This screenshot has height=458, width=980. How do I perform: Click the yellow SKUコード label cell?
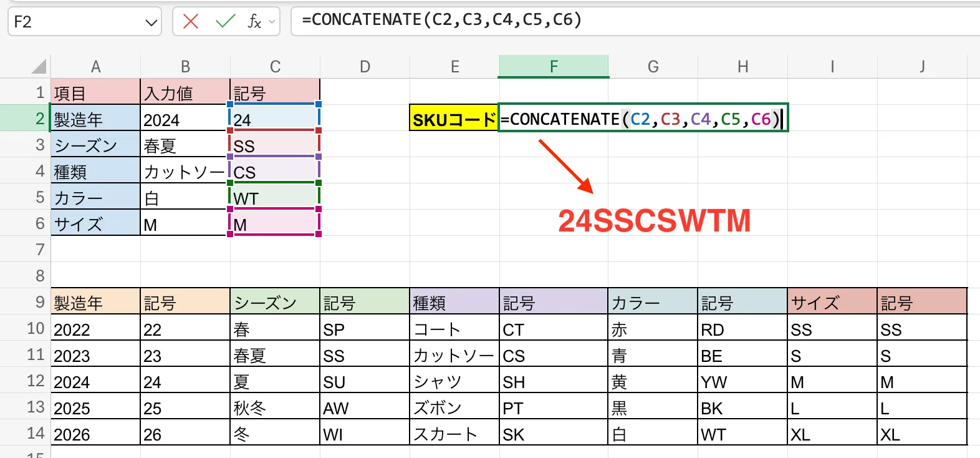[454, 119]
